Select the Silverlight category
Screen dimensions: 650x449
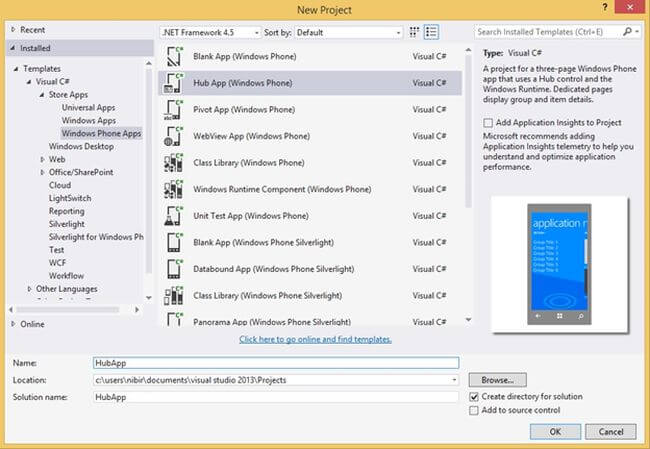pyautogui.click(x=67, y=224)
